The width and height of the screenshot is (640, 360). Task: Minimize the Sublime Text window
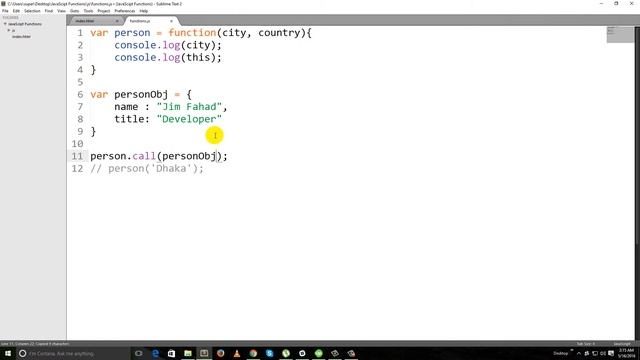pos(601,4)
